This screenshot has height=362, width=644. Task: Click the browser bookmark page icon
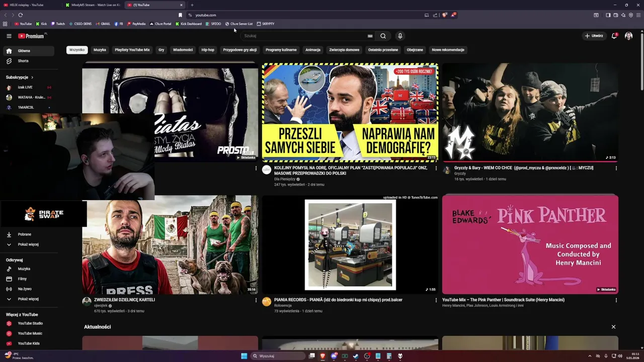[180, 15]
